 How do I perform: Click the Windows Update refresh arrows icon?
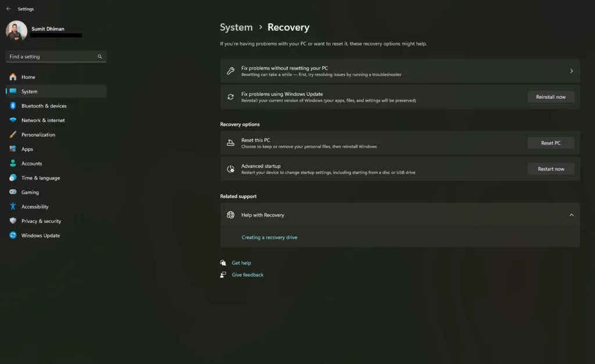230,97
